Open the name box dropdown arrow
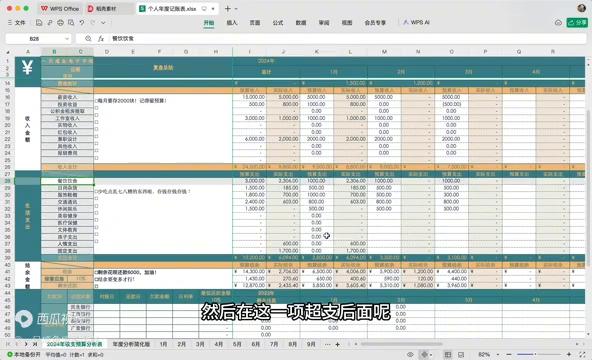This screenshot has width=592, height=360. click(x=67, y=38)
